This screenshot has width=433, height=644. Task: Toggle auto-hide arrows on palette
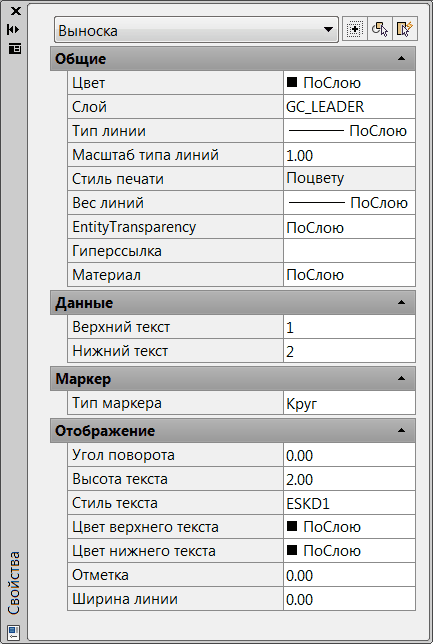pos(14,30)
